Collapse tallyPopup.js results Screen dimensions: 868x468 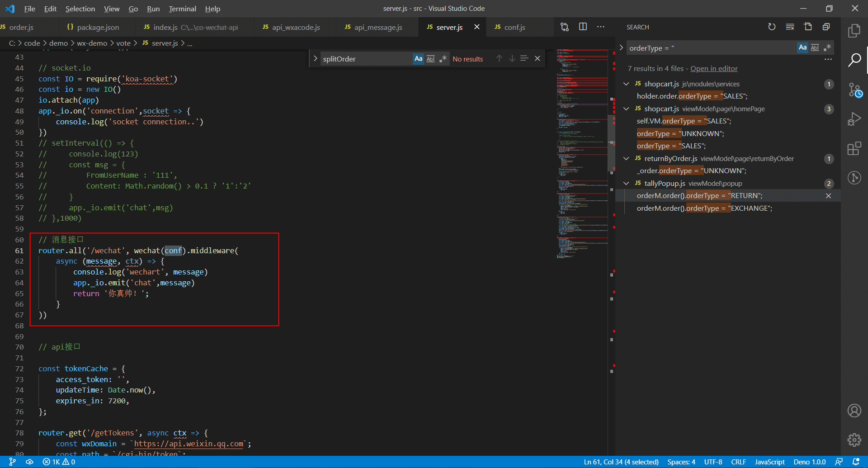626,184
